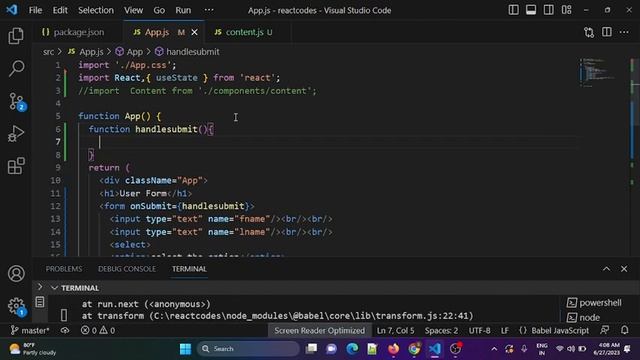Select the powershell terminal instance

(594, 303)
